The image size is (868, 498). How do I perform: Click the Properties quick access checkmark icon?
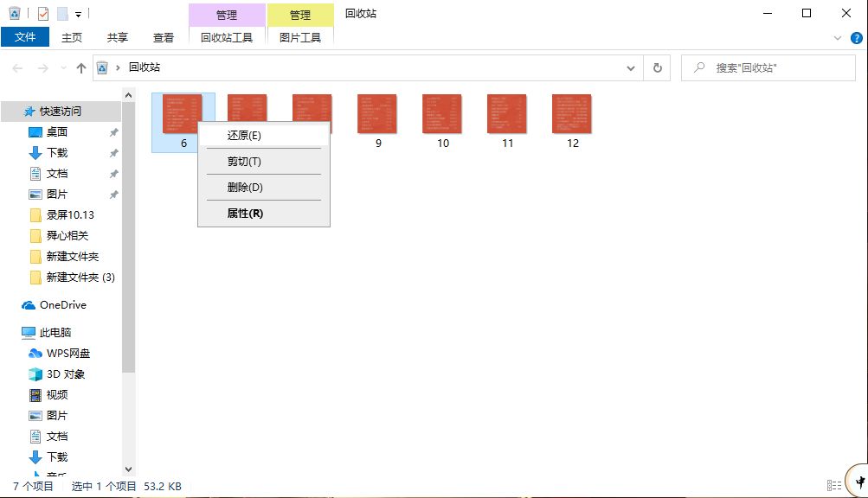43,13
